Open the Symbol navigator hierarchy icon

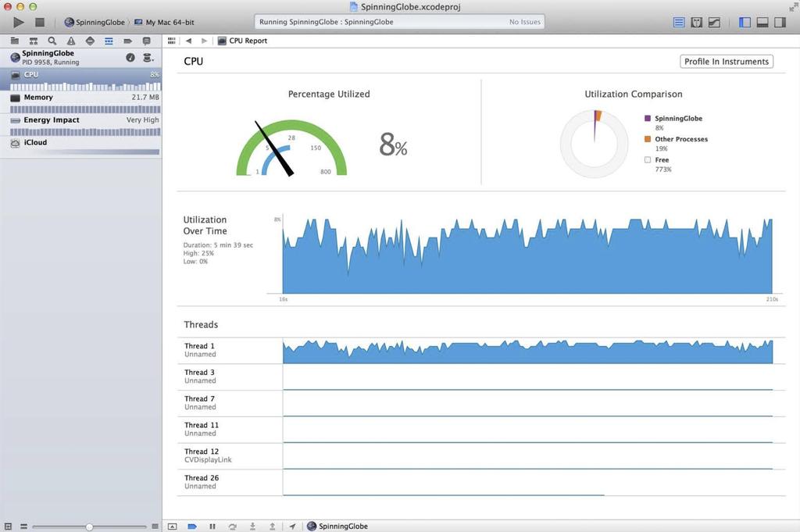33,41
